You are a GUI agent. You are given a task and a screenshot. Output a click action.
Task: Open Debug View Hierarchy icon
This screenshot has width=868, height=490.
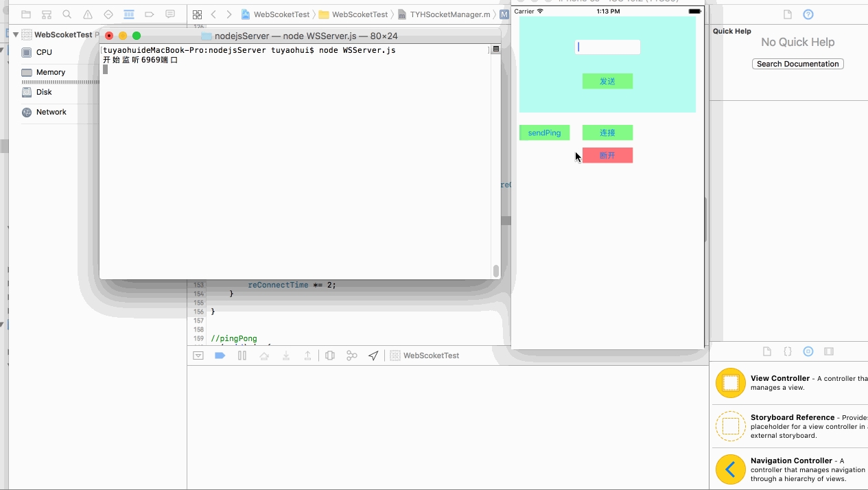pos(330,355)
